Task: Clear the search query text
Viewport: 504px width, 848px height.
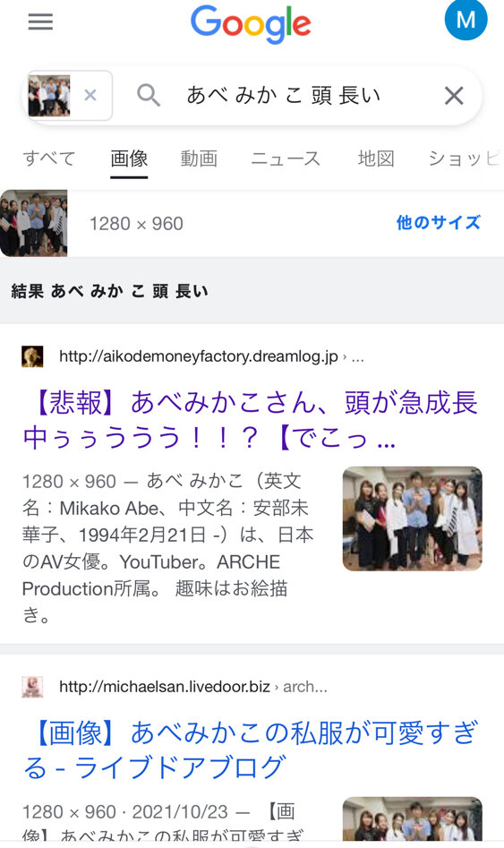Action: pyautogui.click(x=454, y=96)
